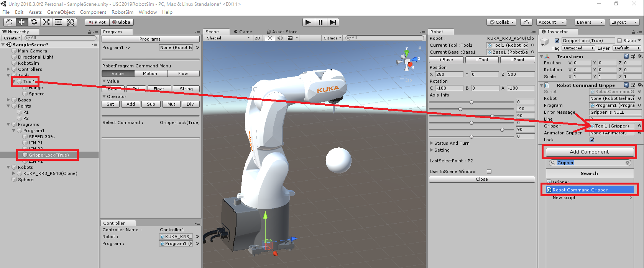Viewport: 644px width, 268px height.
Task: Click the String value button
Action: point(186,89)
